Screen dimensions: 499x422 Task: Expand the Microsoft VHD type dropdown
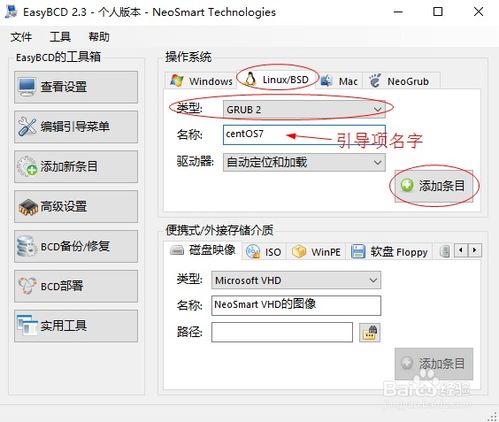296,280
